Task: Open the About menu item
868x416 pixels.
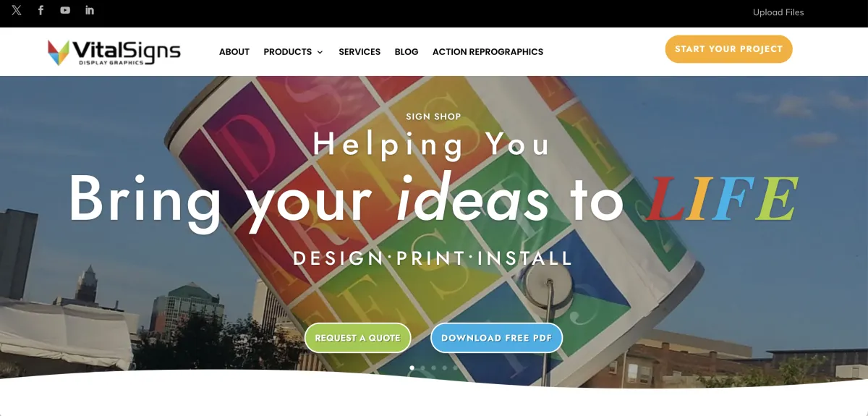Action: [234, 52]
